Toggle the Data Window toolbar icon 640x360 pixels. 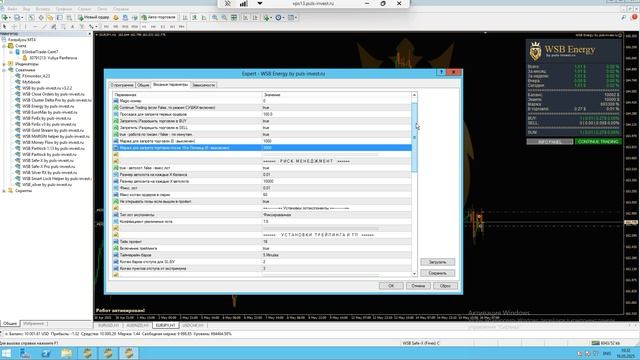(41, 18)
